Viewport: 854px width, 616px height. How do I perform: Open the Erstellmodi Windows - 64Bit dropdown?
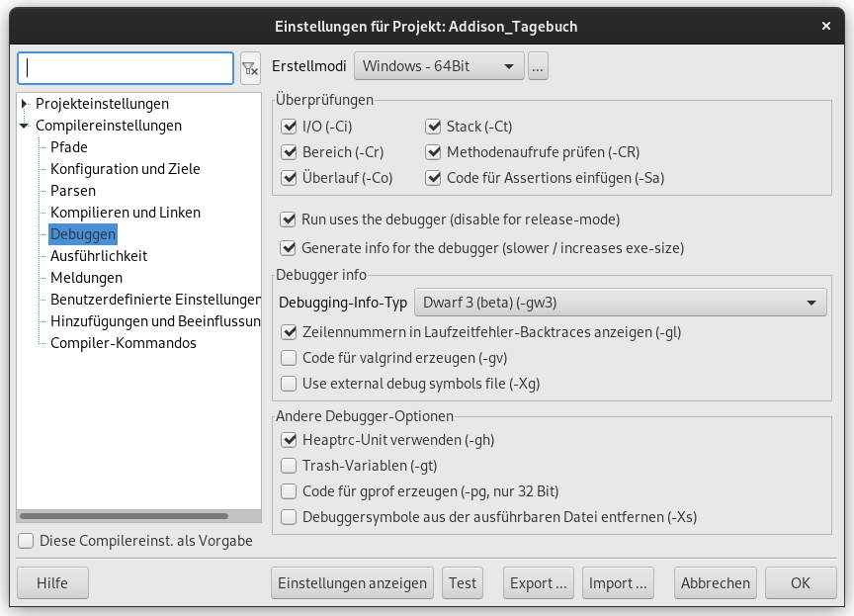pyautogui.click(x=438, y=66)
